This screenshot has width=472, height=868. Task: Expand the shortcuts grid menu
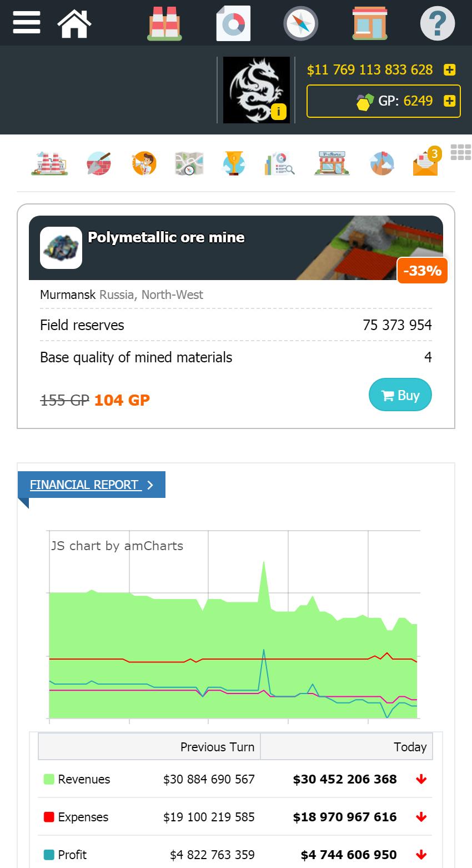[x=460, y=152]
